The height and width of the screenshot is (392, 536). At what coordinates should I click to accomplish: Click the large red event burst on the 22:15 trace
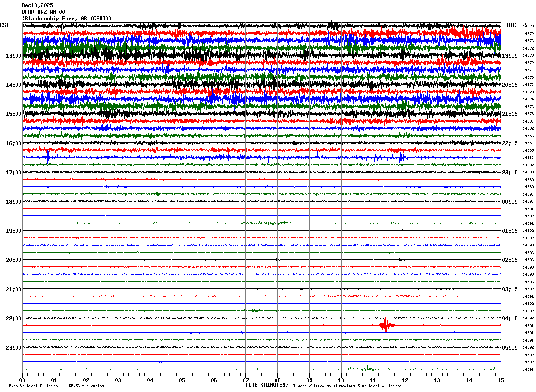coord(386,325)
